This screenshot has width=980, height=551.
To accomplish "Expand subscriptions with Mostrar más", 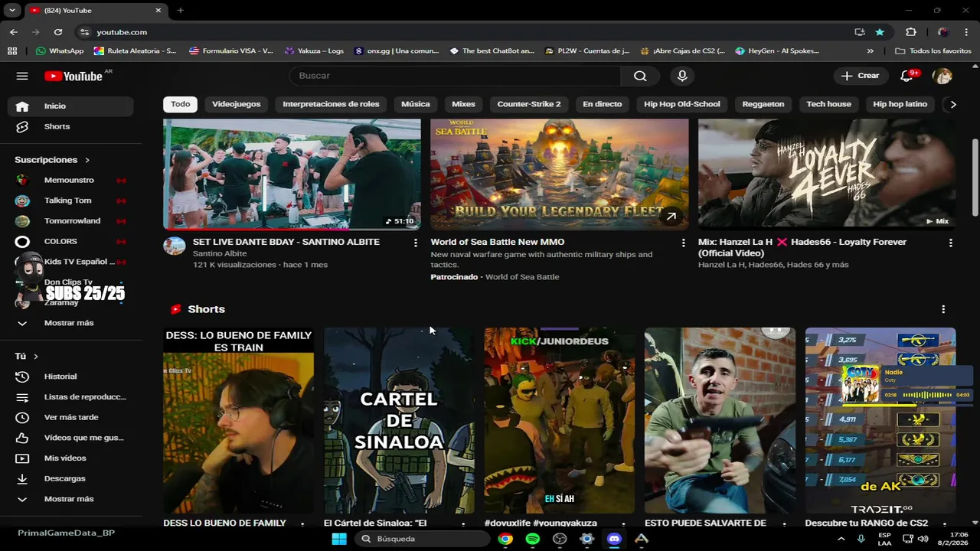I will point(70,323).
